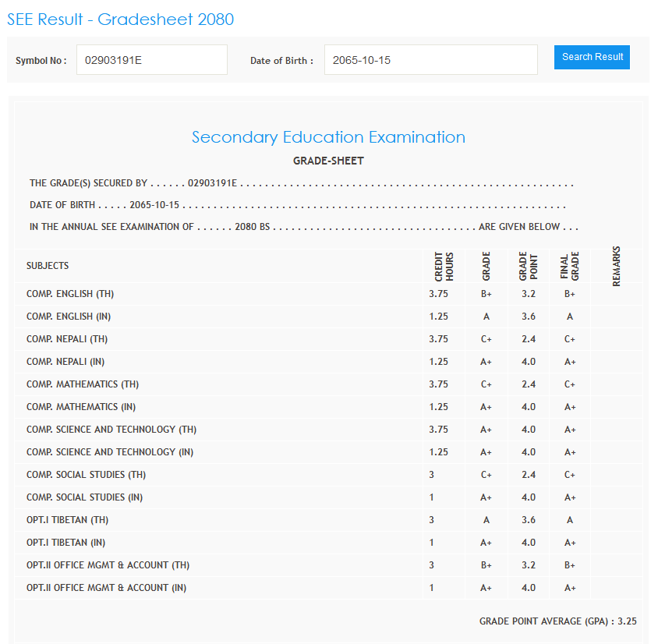Select the COMP. SOCIAL STUDIES (TH) row
The height and width of the screenshot is (644, 658).
[x=86, y=475]
